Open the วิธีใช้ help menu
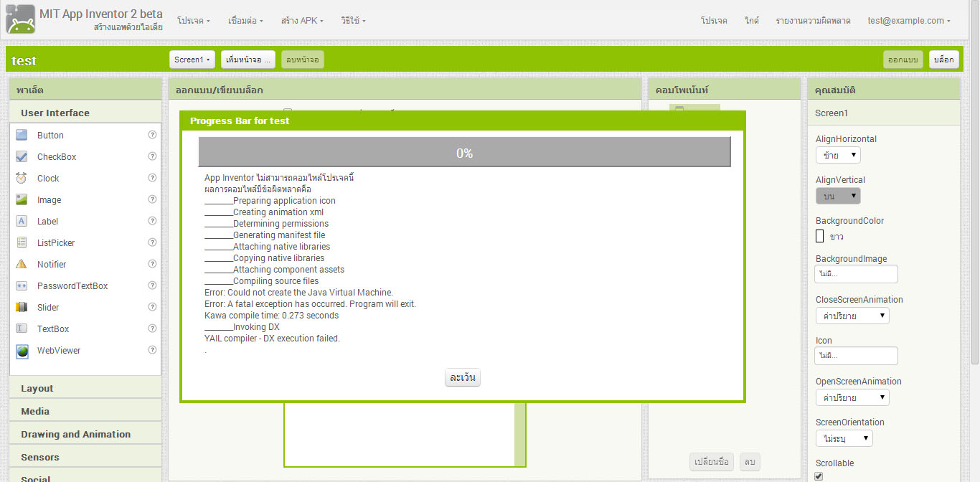This screenshot has height=482, width=980. tap(354, 21)
